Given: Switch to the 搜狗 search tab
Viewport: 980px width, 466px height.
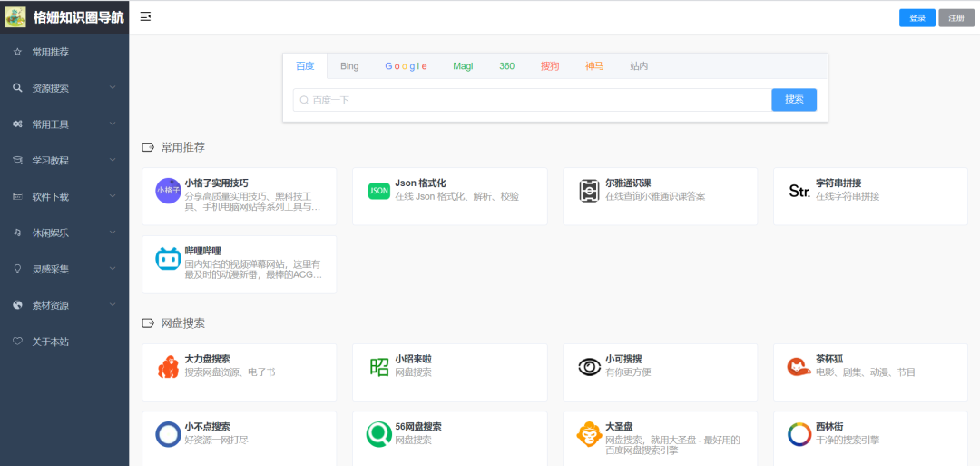Looking at the screenshot, I should (x=550, y=65).
